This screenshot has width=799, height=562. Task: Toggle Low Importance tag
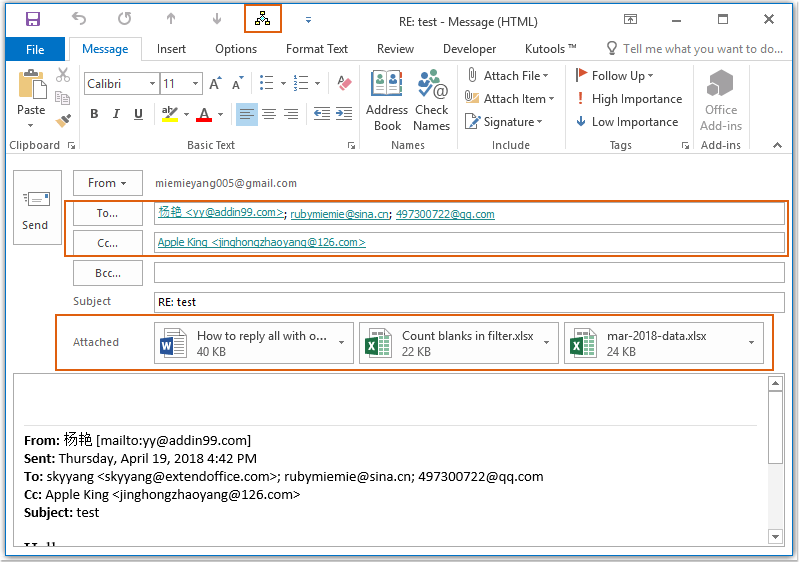[x=627, y=122]
